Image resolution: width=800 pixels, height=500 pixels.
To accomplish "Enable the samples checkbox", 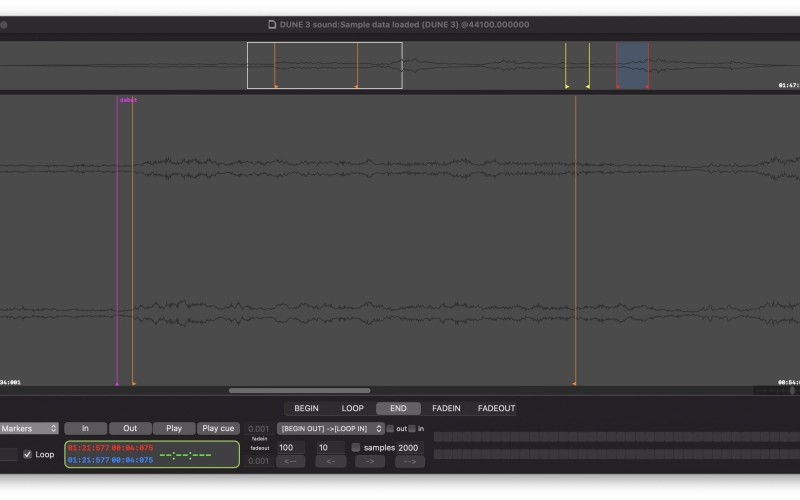I will [356, 447].
